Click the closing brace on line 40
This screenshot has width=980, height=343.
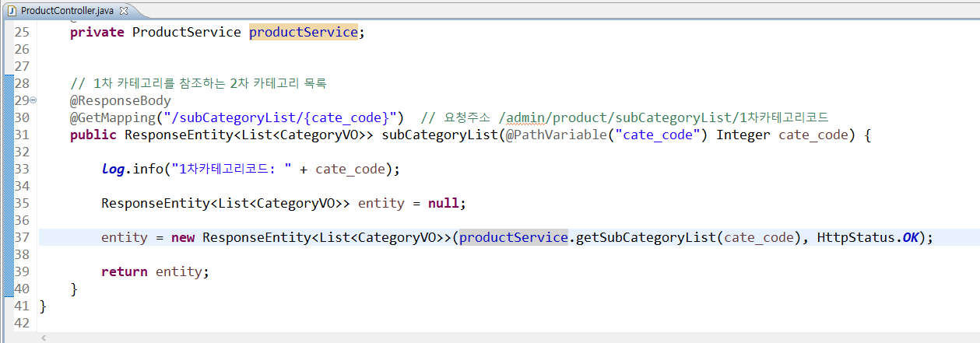(74, 289)
